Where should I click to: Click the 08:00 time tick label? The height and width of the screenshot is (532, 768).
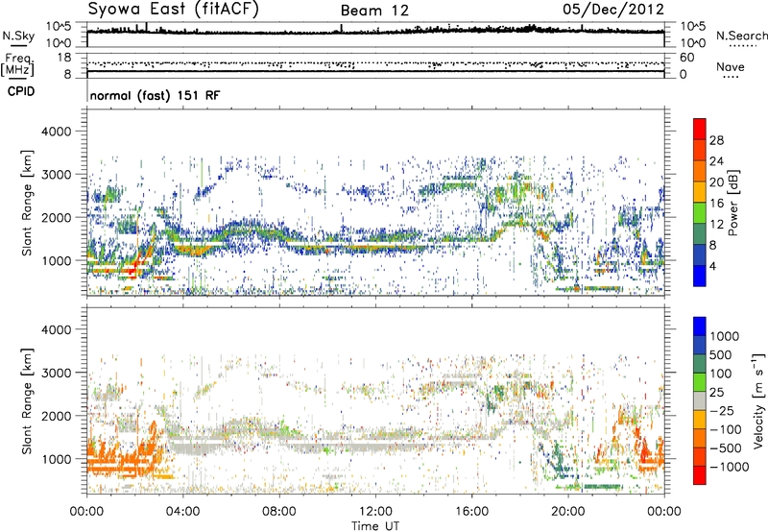[x=279, y=512]
